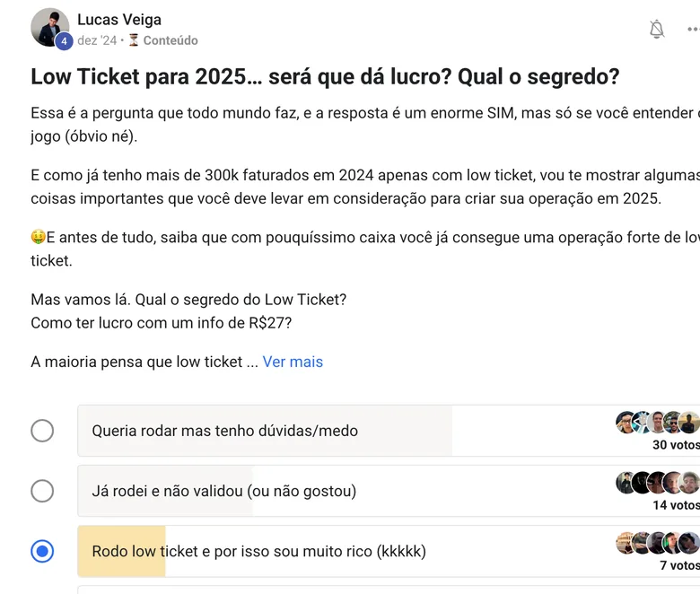Screen dimensions: 700x594
Task: Click the hourglass Conteúdo category icon
Action: 134,40
